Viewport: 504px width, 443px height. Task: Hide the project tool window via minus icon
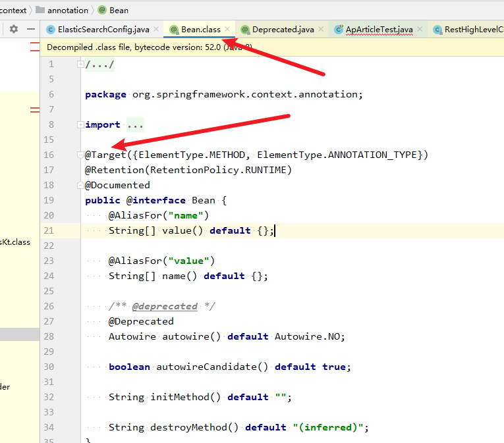pyautogui.click(x=31, y=29)
